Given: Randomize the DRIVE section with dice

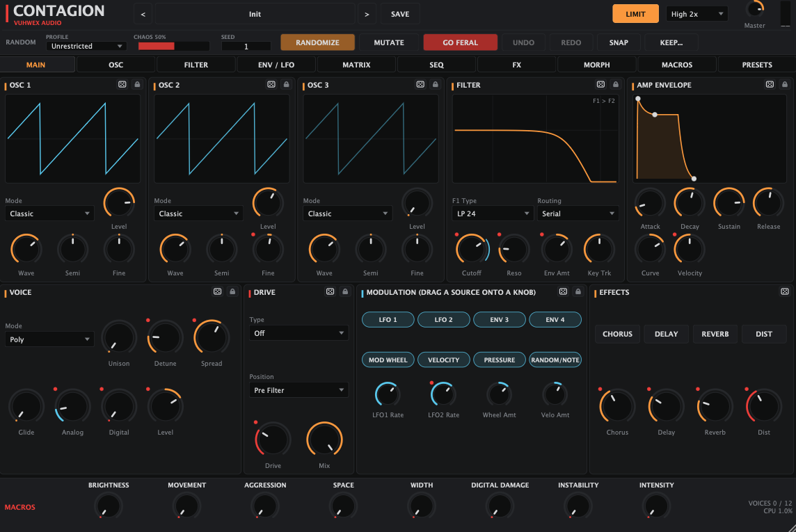Looking at the screenshot, I should (x=330, y=291).
